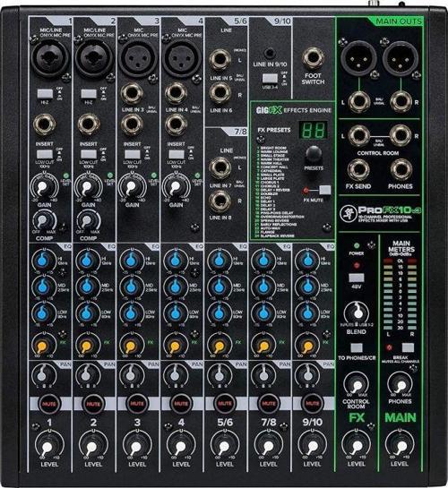Click the FOOT SWITCH jack
Screen dimensions: 448x488
pos(313,58)
